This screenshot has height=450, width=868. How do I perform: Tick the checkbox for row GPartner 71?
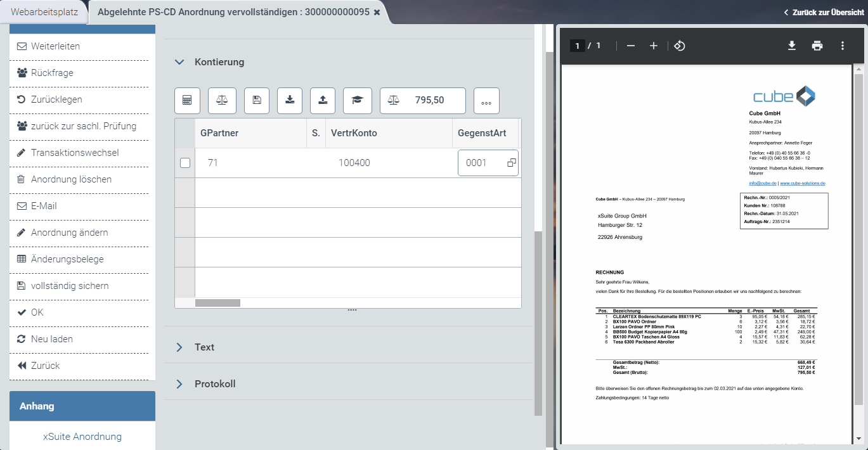[185, 163]
